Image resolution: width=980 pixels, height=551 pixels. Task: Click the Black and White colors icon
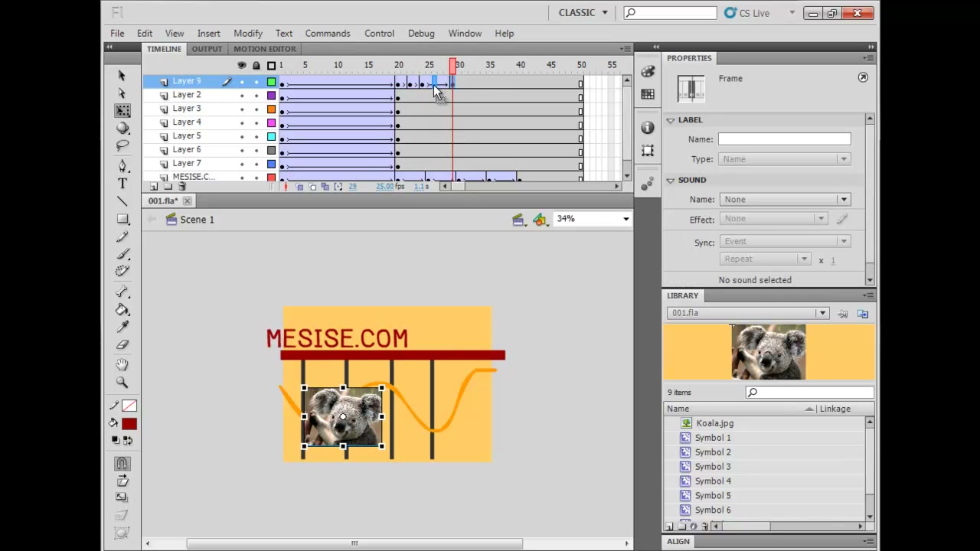click(x=116, y=440)
